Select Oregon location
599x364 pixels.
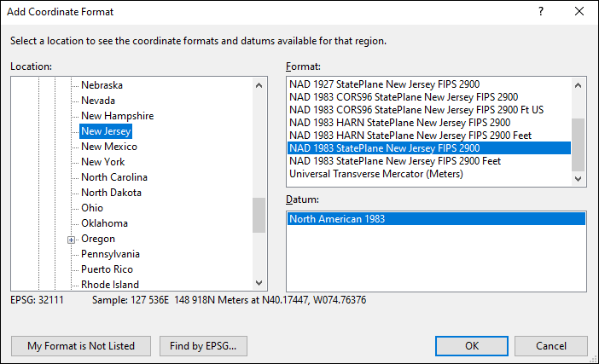tap(98, 239)
